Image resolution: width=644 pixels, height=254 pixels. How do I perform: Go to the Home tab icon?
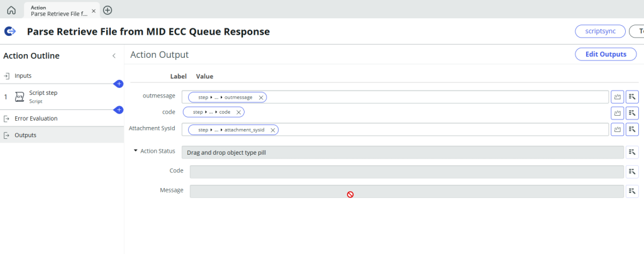click(11, 10)
